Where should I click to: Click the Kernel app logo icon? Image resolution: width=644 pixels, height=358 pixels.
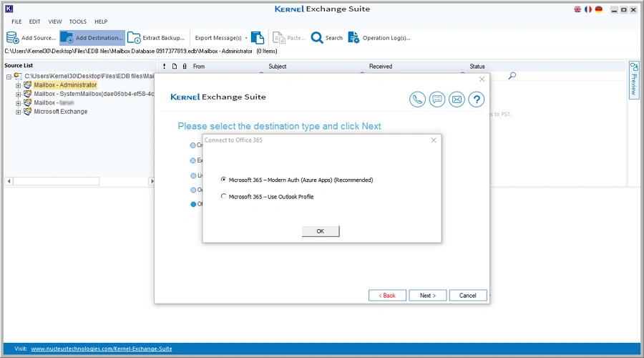coord(9,9)
